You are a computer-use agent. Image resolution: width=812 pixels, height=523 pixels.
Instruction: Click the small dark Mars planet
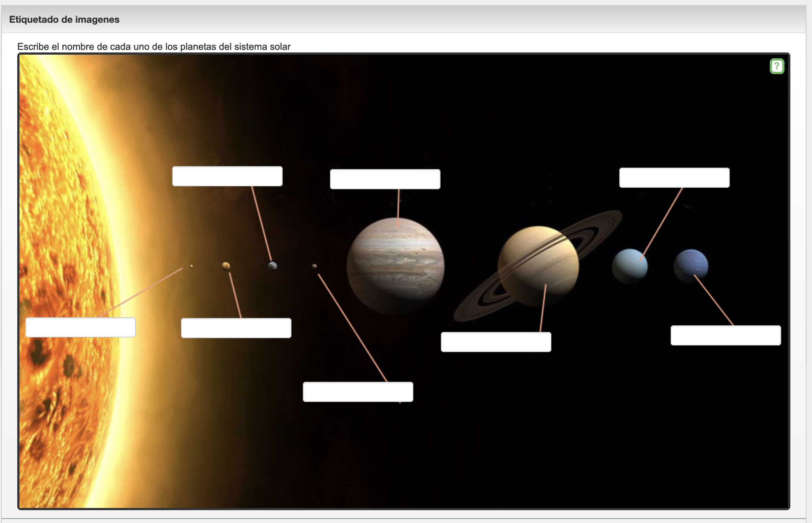(314, 266)
